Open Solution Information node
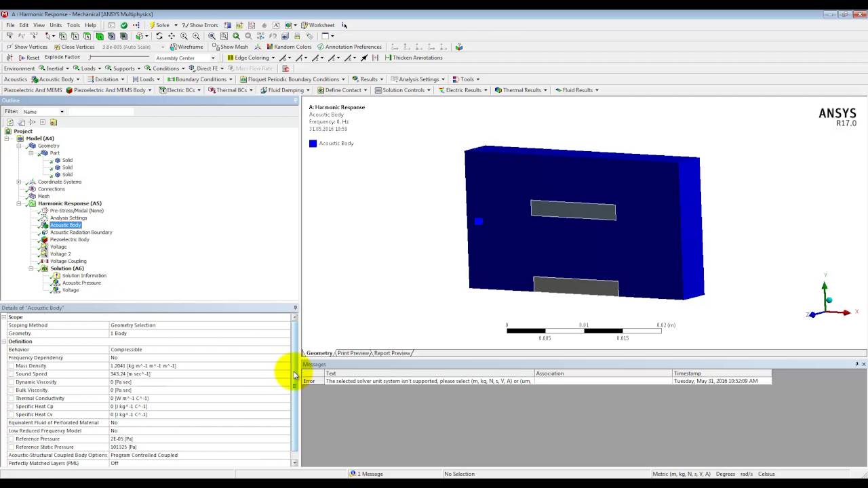868x488 pixels. tap(84, 275)
